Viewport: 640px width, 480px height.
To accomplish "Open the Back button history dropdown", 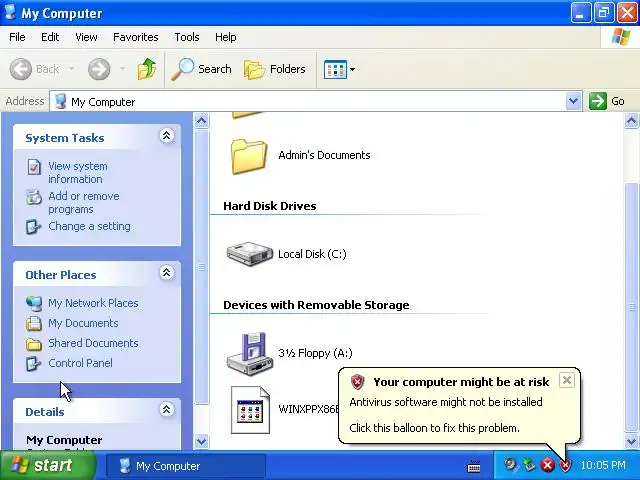I will click(71, 69).
